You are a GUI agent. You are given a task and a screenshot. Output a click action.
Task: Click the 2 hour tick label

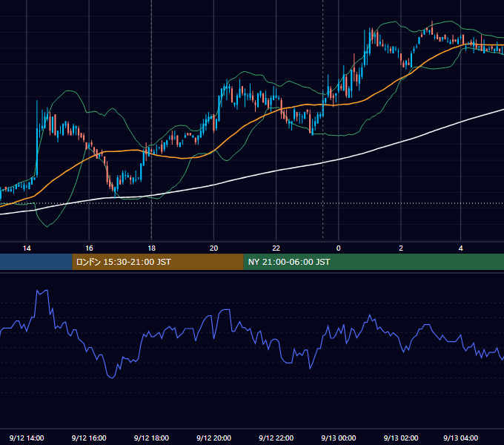click(x=401, y=248)
